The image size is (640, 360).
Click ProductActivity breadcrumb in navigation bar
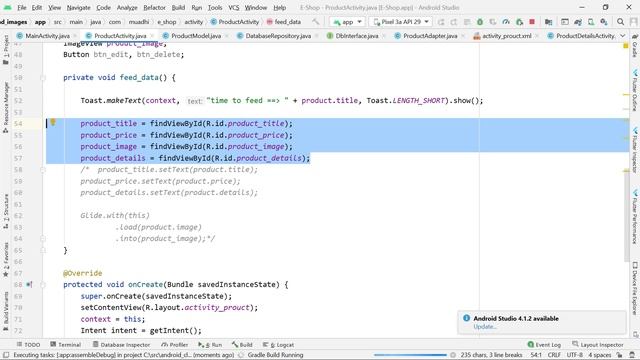[235, 22]
